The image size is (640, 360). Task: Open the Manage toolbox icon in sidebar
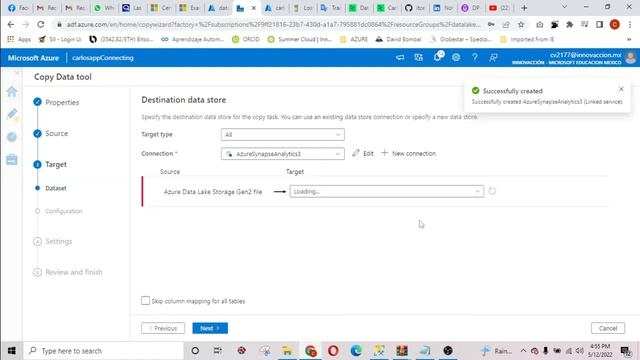[x=12, y=159]
